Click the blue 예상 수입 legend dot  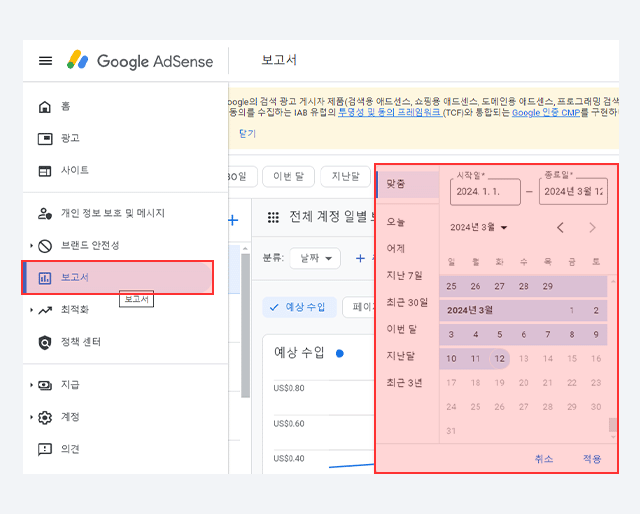(x=340, y=354)
